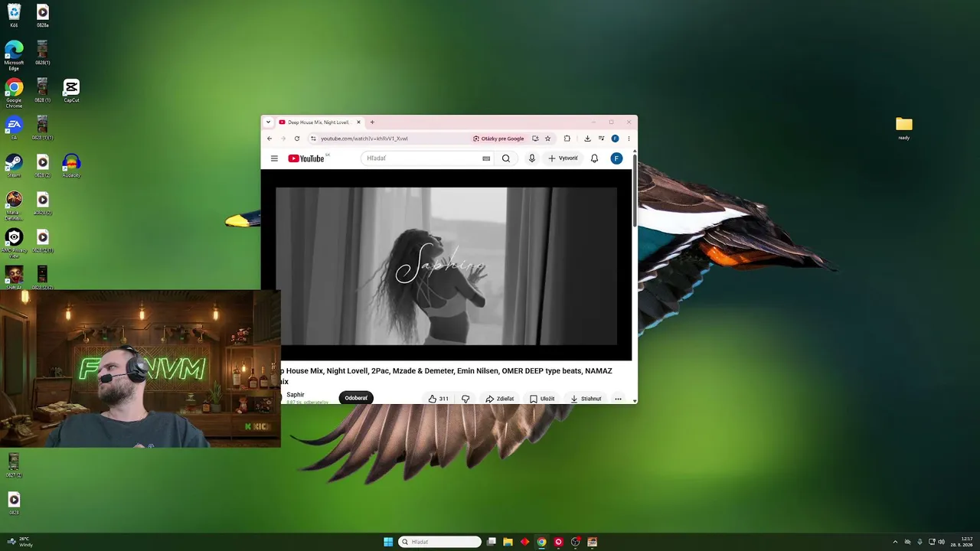Open the taskbar volume control
This screenshot has height=551, width=980.
[x=941, y=542]
